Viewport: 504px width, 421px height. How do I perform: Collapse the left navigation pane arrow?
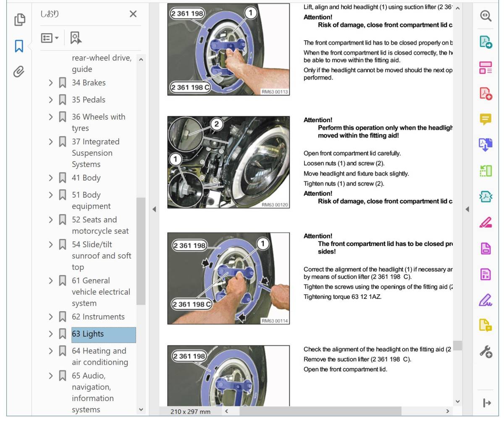pos(154,209)
